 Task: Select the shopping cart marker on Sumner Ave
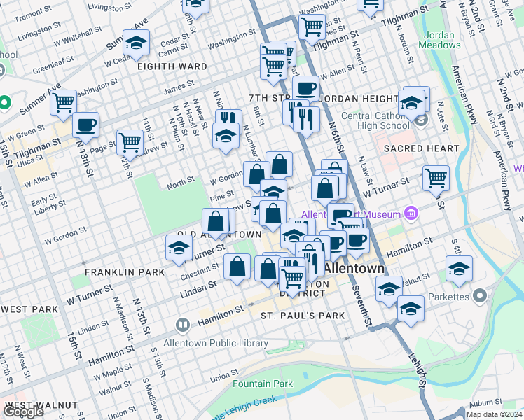[x=64, y=103]
